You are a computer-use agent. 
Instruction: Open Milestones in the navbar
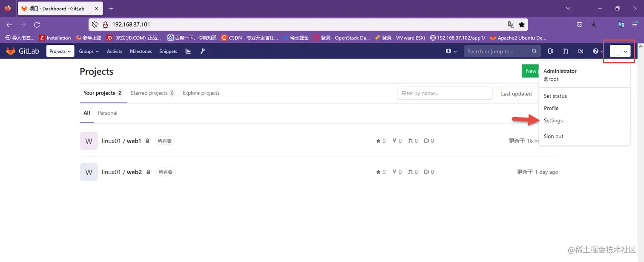click(141, 51)
